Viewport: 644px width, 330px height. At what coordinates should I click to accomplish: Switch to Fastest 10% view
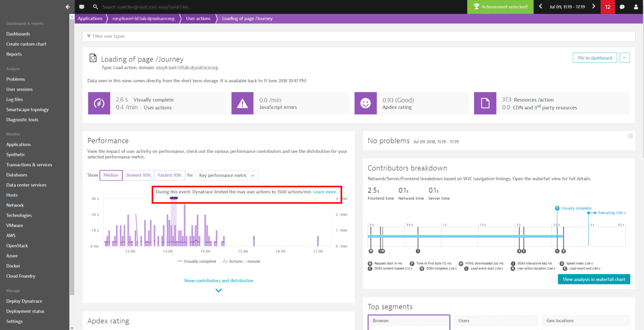click(169, 175)
